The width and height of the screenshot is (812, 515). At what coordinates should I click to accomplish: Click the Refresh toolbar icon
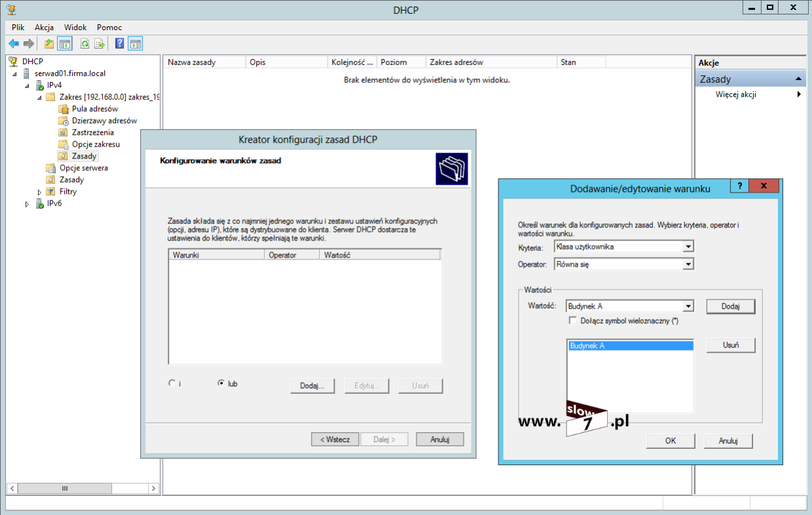coord(84,44)
